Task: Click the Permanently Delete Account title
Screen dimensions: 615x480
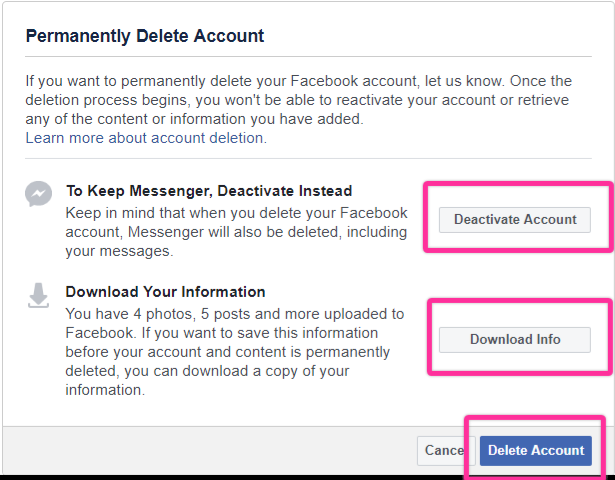Action: [x=145, y=36]
